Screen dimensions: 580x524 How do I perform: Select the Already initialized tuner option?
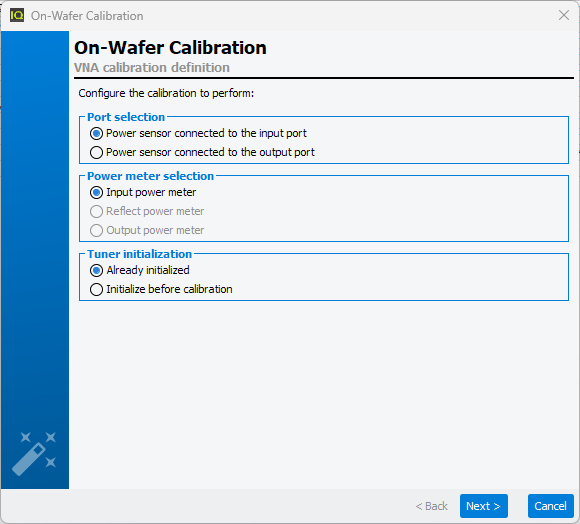pos(140,270)
